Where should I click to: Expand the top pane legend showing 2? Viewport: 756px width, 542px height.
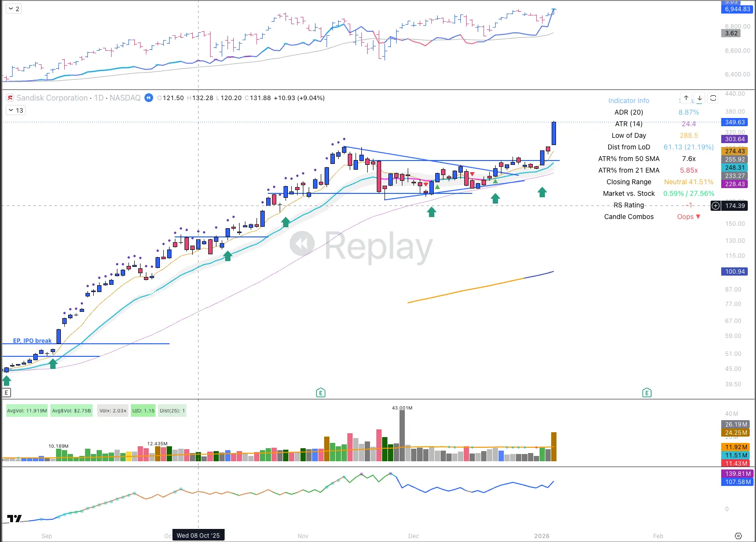pos(14,9)
